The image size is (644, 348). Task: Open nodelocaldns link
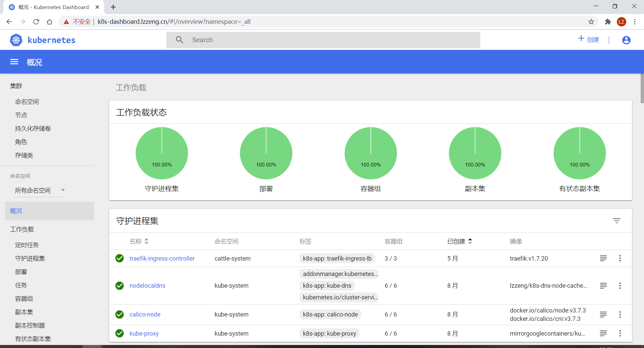pos(147,286)
